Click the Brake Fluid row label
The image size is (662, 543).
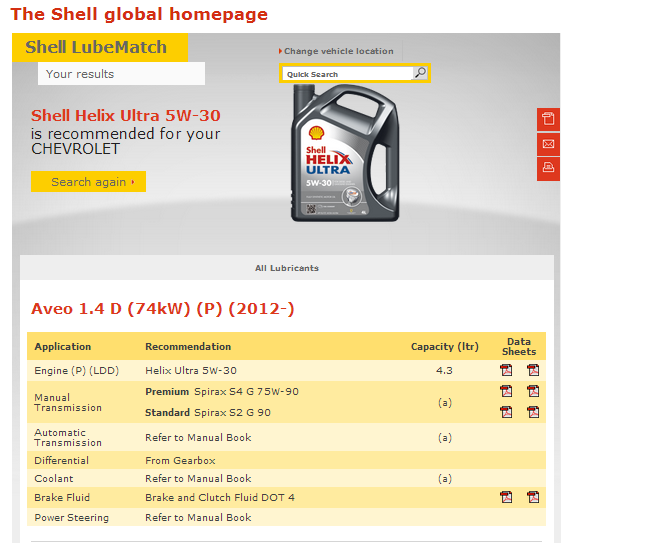click(x=62, y=497)
